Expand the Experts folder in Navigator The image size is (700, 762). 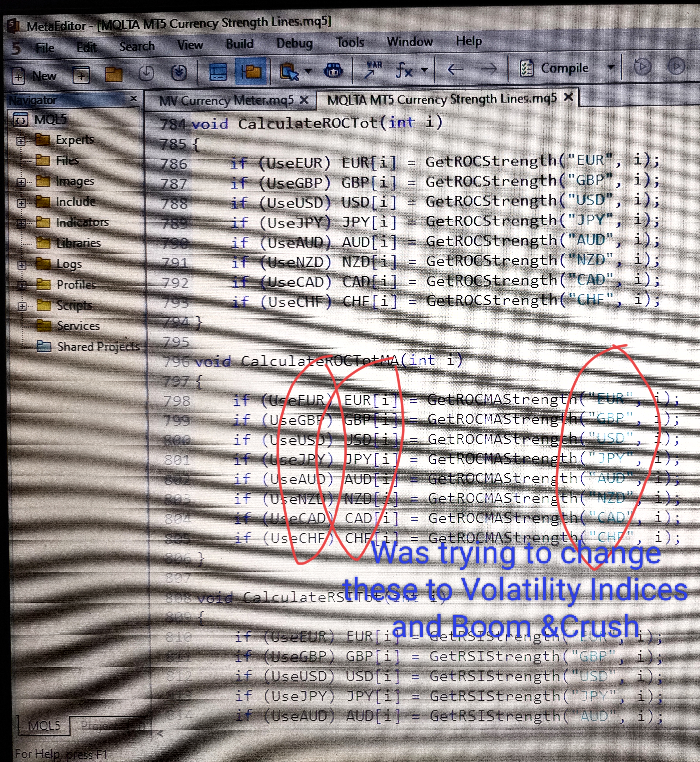tap(21, 141)
